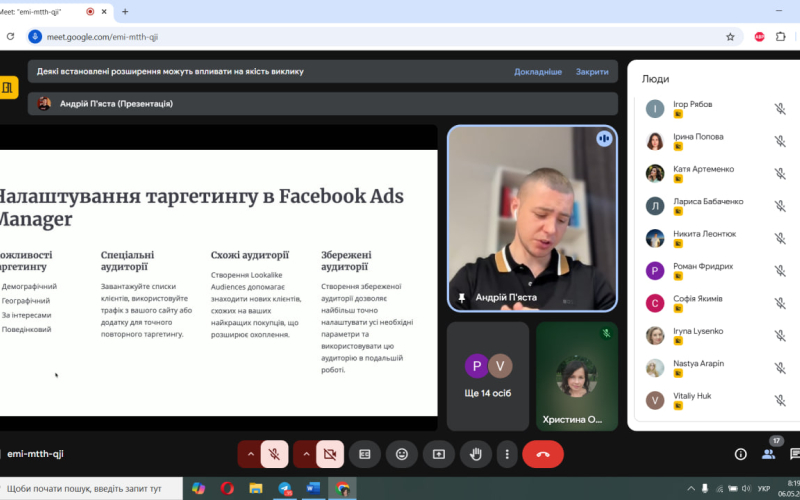Open Opera from taskbar
The image size is (800, 500).
(x=227, y=488)
